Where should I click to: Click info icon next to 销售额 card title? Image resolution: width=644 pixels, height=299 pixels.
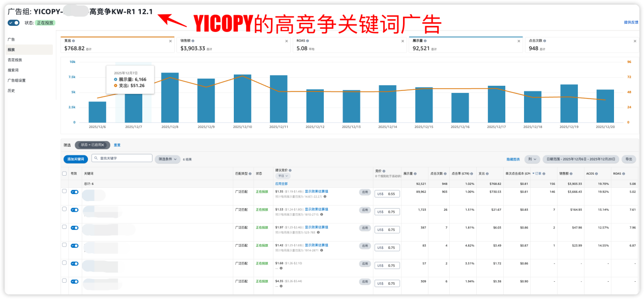pos(193,41)
